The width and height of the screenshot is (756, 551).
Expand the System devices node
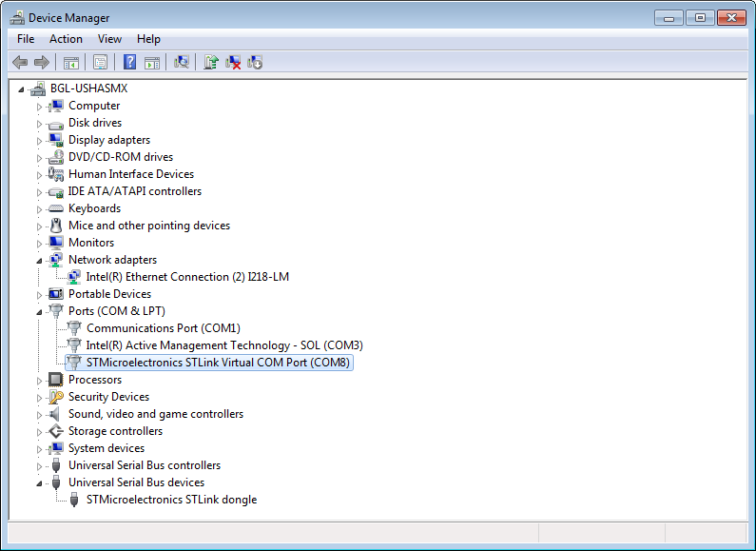[x=39, y=449]
